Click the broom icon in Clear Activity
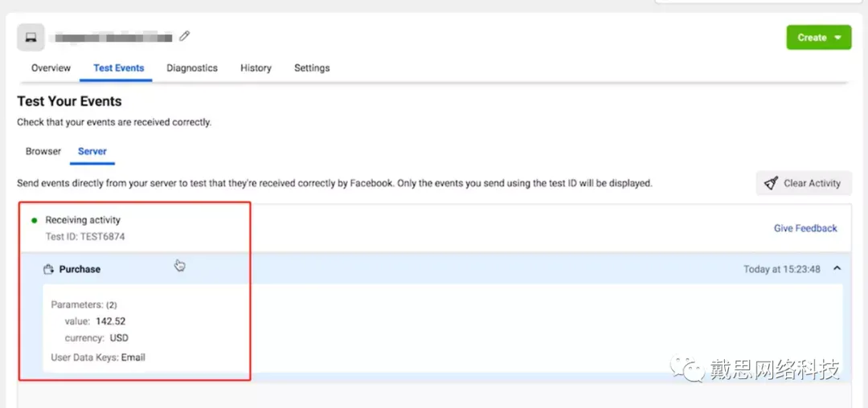 (771, 184)
